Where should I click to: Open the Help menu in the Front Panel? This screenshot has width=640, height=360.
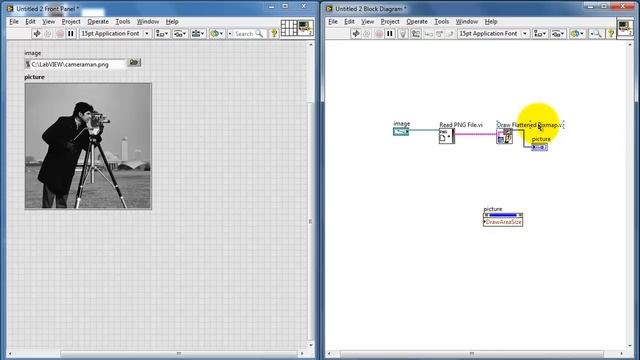click(x=172, y=21)
